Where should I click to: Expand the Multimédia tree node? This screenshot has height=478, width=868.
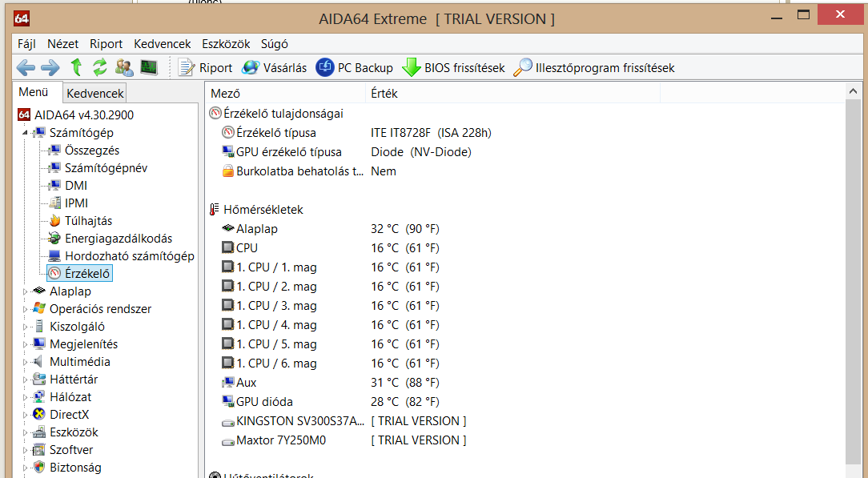24,363
